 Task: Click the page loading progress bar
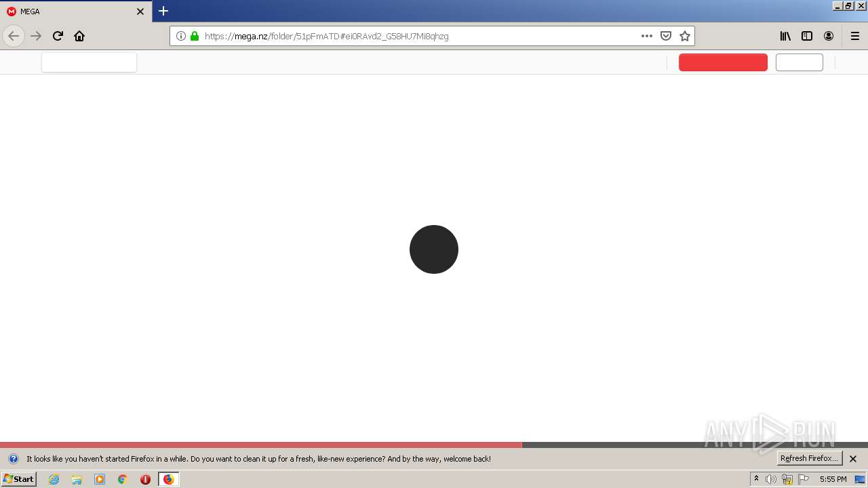coord(434,445)
